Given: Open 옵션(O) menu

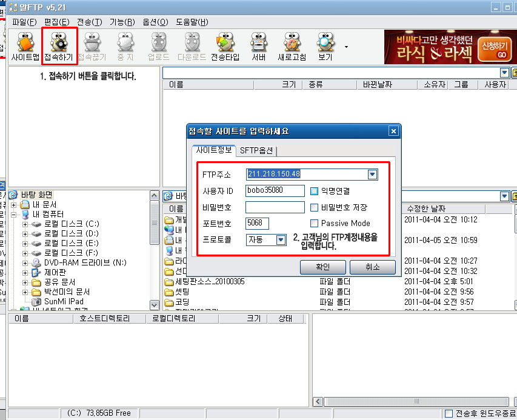Looking at the screenshot, I should [155, 22].
